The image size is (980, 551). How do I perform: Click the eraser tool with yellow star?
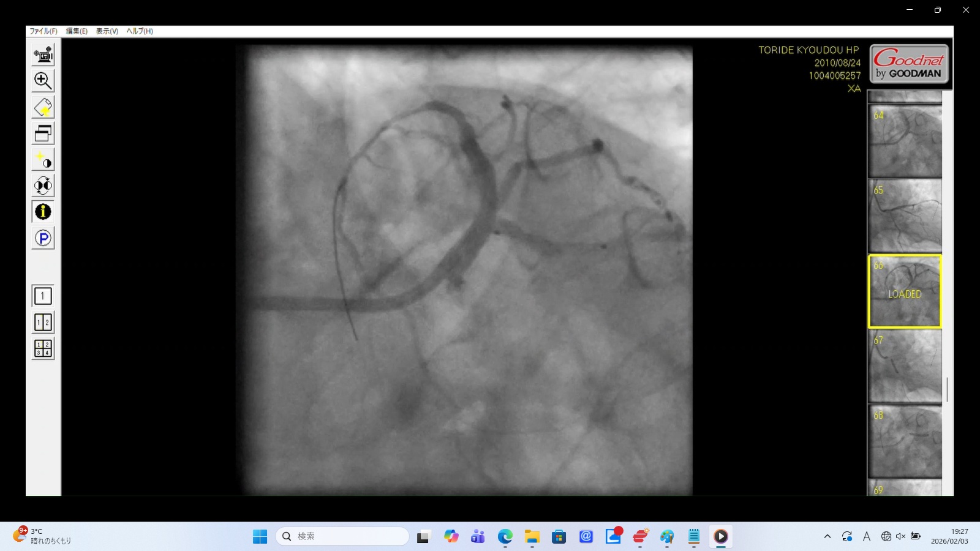coord(43,107)
